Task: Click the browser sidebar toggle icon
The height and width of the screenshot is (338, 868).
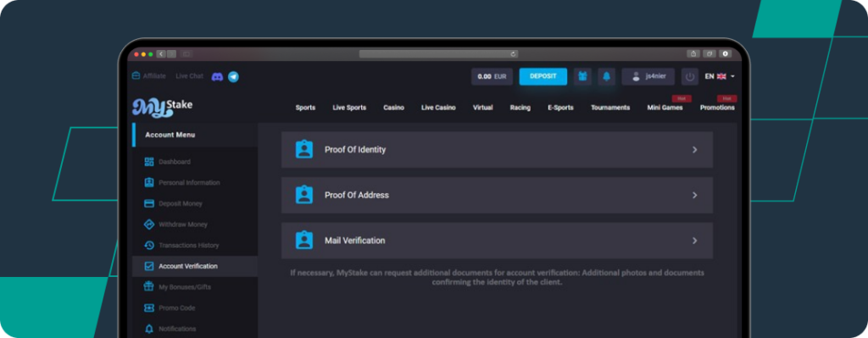Action: 186,53
